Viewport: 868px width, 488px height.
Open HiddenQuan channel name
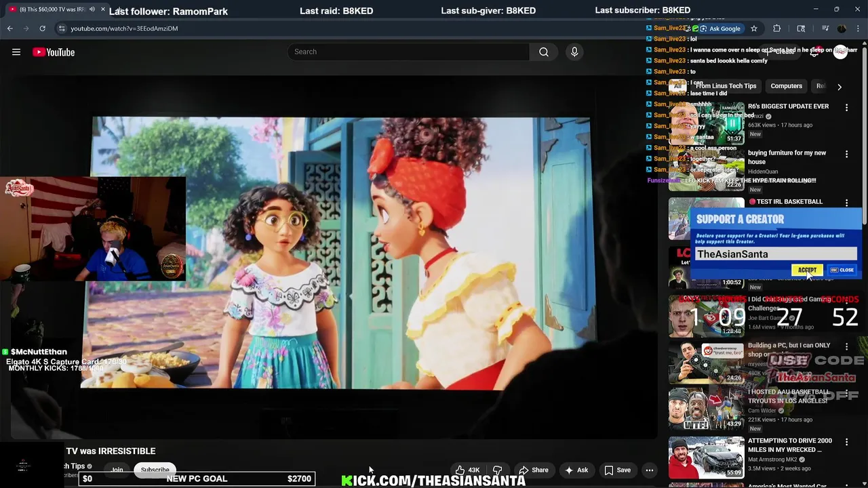tap(763, 172)
